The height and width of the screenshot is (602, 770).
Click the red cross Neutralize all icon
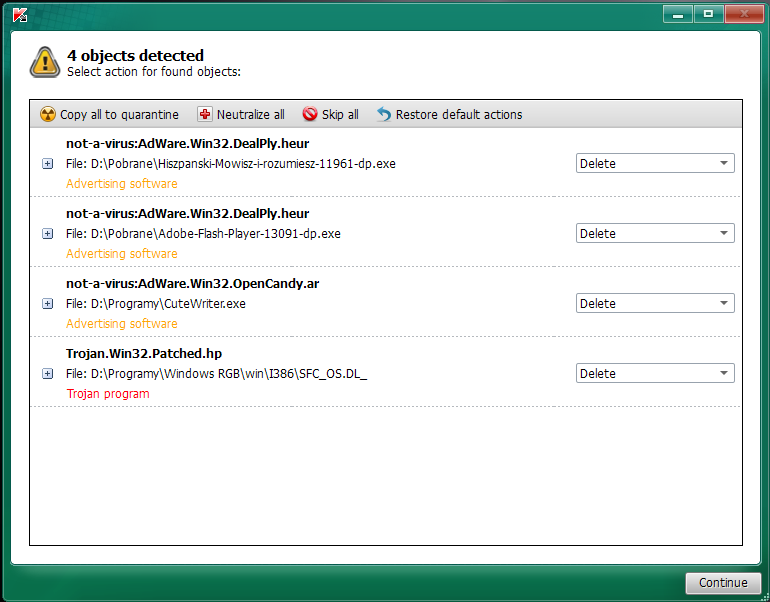205,114
